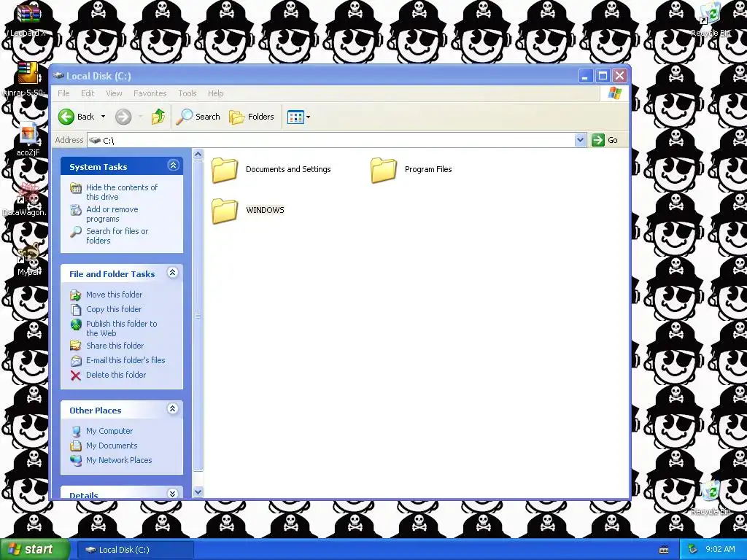Minimize the Local Disk window
This screenshot has height=560, width=747.
click(586, 76)
